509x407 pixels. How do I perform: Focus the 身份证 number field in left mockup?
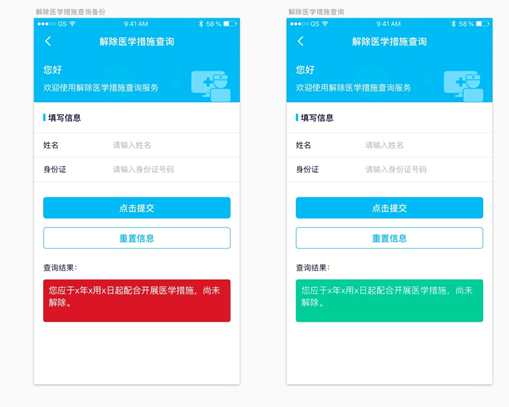tap(137, 169)
